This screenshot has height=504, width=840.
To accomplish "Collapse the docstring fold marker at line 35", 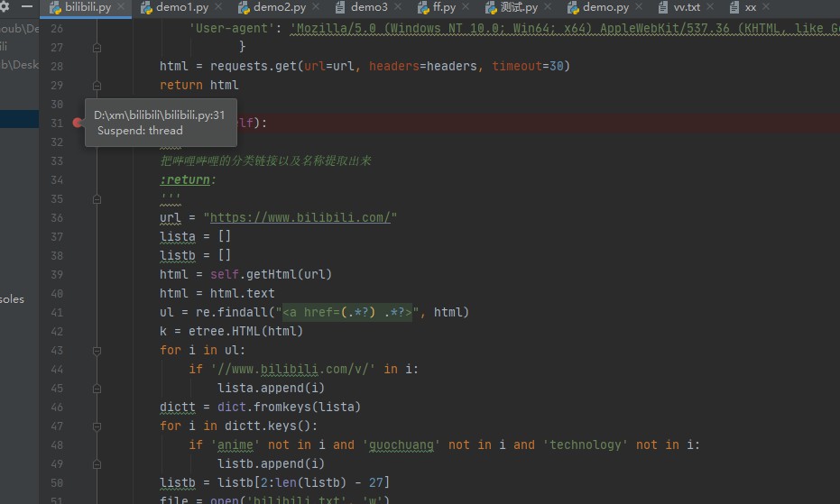I will pos(97,199).
